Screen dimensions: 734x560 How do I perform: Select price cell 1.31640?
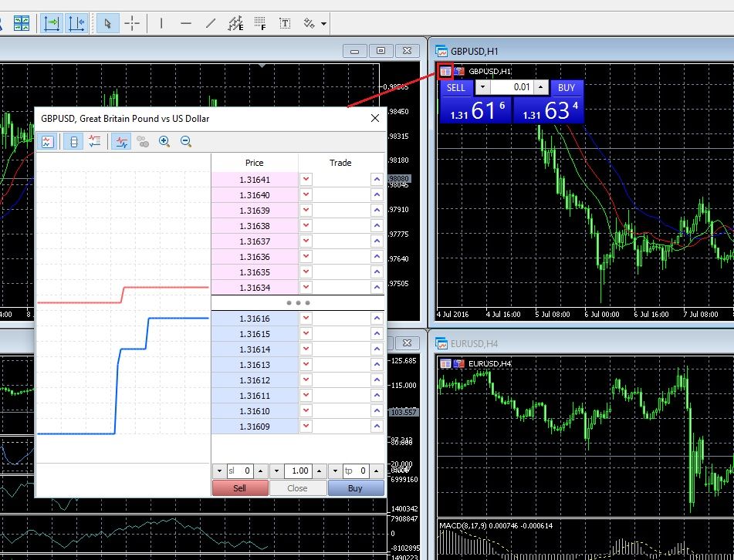click(255, 195)
